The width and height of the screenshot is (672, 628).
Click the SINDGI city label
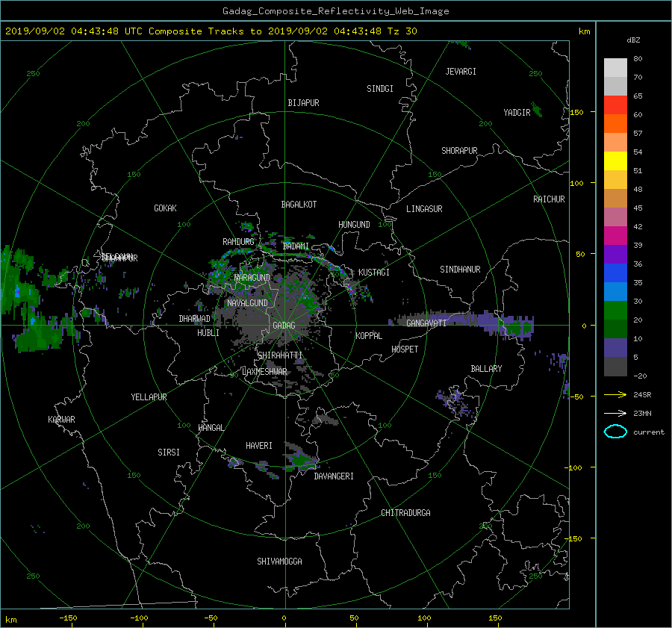click(380, 89)
